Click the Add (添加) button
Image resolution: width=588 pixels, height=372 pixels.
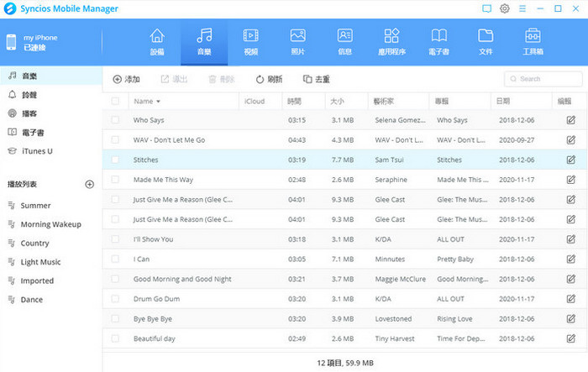point(126,79)
